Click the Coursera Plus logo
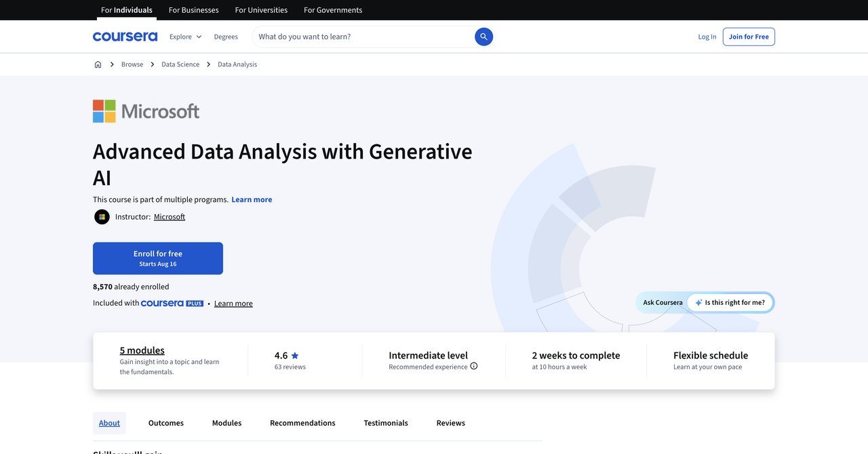This screenshot has width=868, height=454. 172,304
